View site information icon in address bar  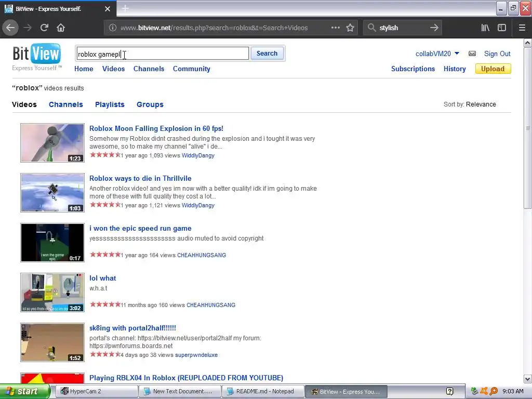coord(113,28)
